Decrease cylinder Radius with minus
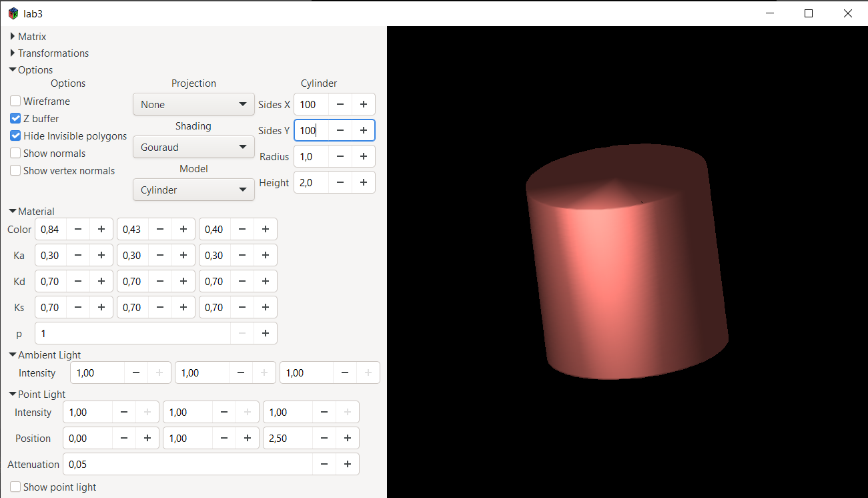 340,156
